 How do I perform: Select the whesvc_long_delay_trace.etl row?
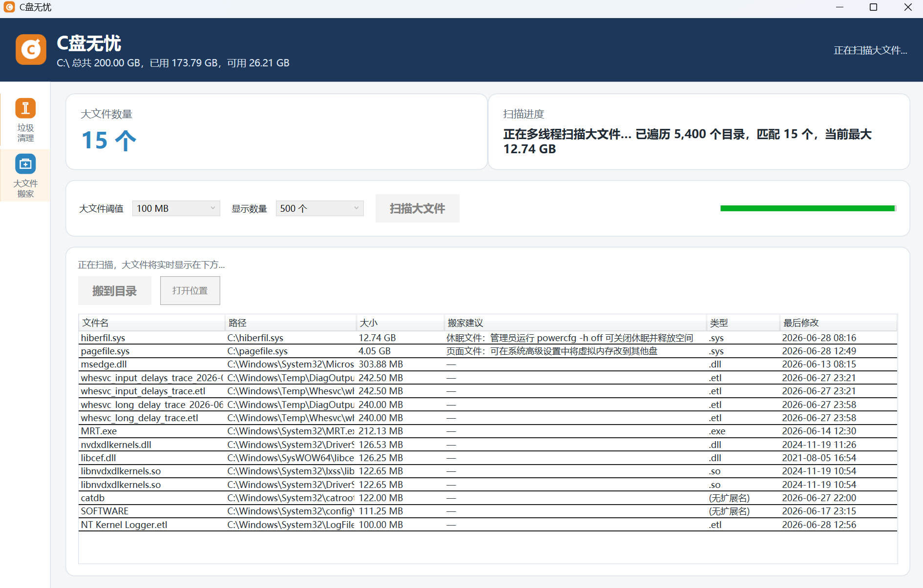[x=488, y=418]
